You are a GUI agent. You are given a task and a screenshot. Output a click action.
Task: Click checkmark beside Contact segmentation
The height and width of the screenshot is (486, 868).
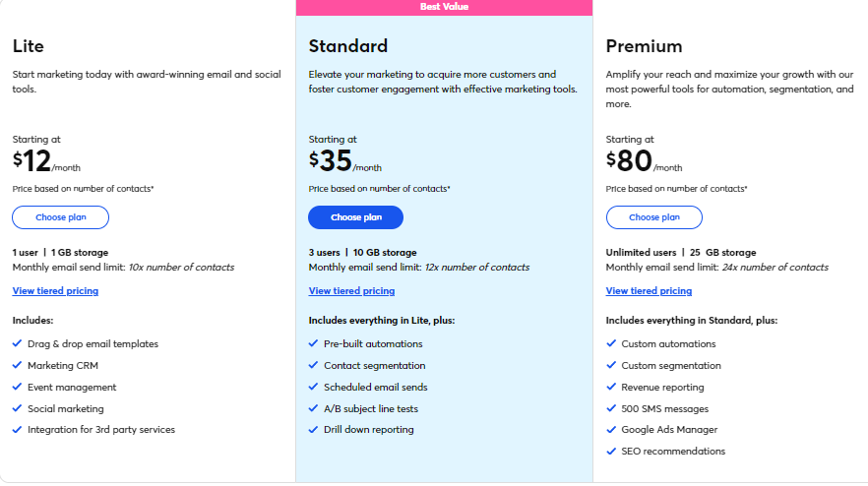pyautogui.click(x=314, y=366)
